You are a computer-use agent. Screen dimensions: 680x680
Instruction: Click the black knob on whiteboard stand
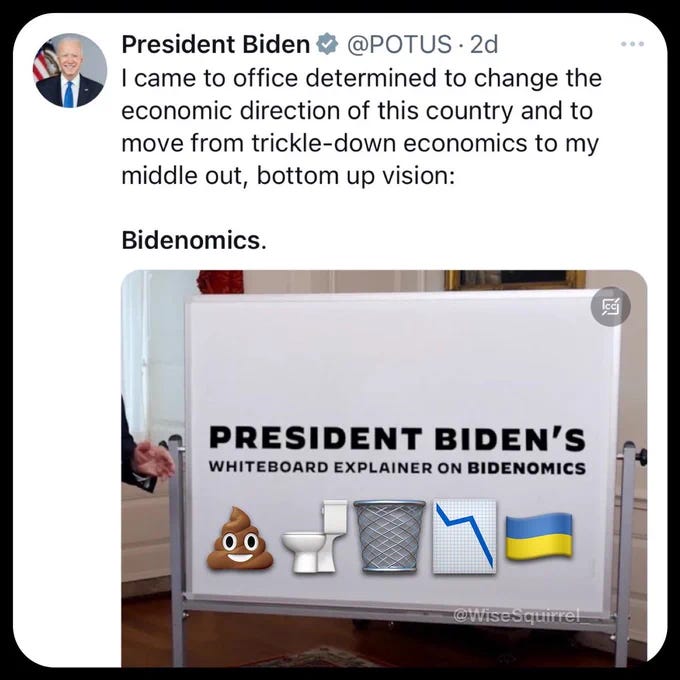pyautogui.click(x=643, y=457)
